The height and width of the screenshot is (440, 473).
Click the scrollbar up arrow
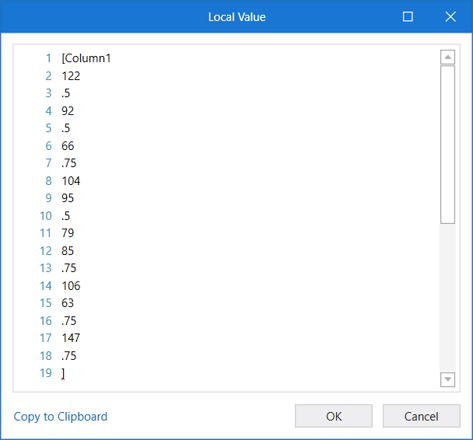coord(448,57)
